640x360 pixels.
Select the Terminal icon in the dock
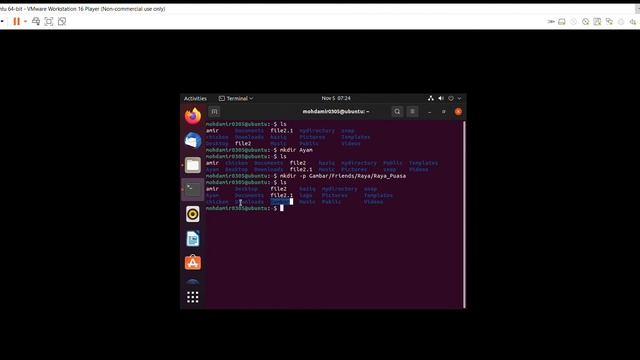click(x=193, y=189)
